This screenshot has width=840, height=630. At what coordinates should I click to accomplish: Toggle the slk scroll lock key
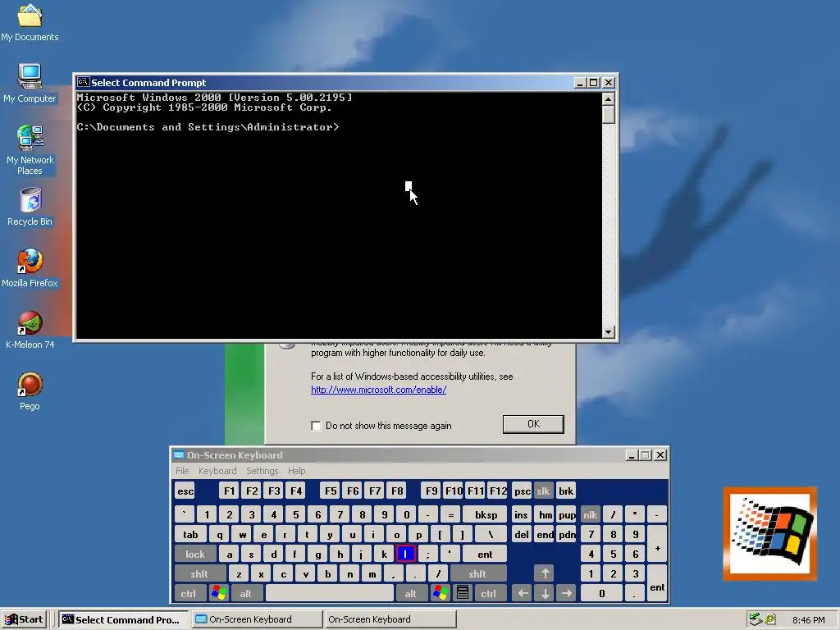pos(543,491)
